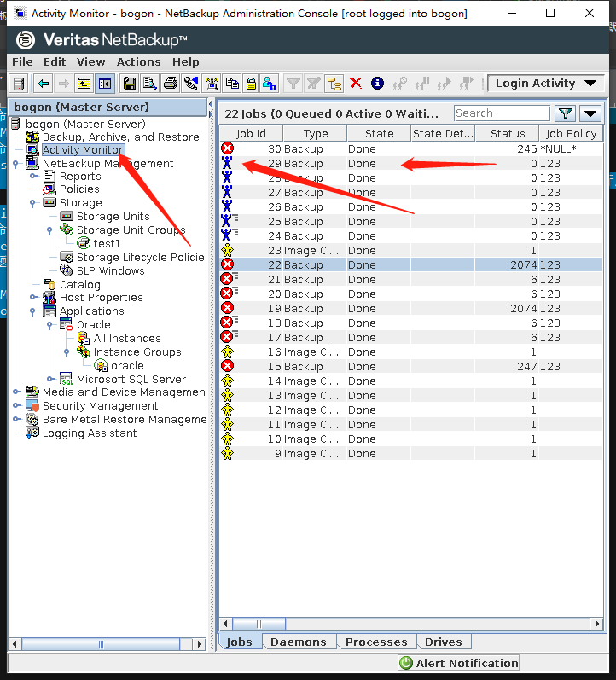
Task: Open the Edit menu
Action: 55,62
